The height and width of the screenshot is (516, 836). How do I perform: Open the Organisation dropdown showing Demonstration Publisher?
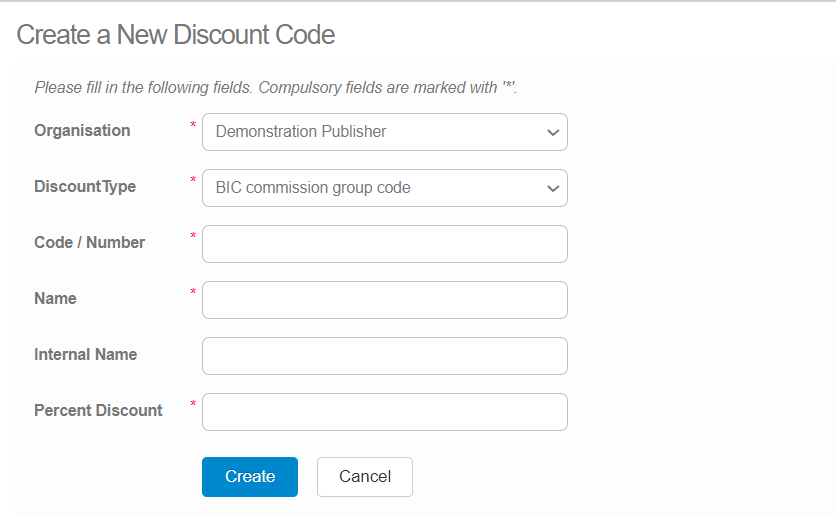384,132
